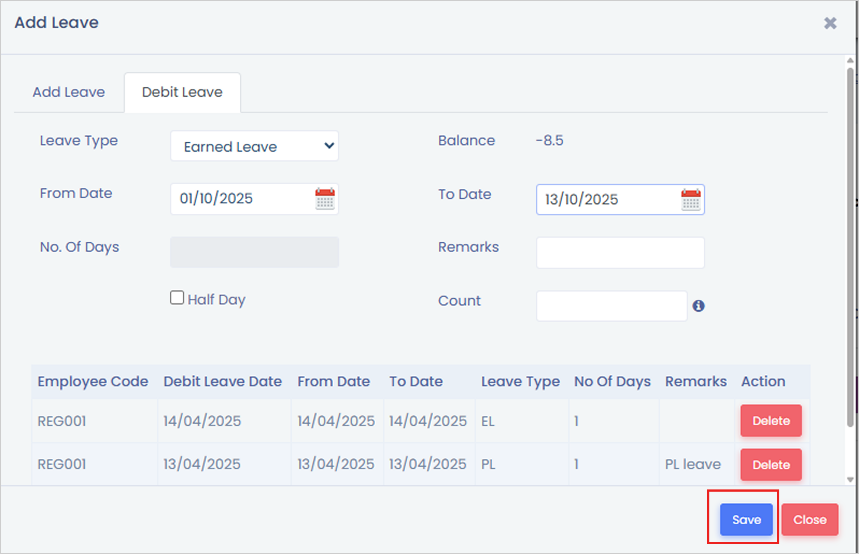Delete the EL leave row dated 14/04/2025
Image resolution: width=859 pixels, height=554 pixels.
pyautogui.click(x=770, y=421)
